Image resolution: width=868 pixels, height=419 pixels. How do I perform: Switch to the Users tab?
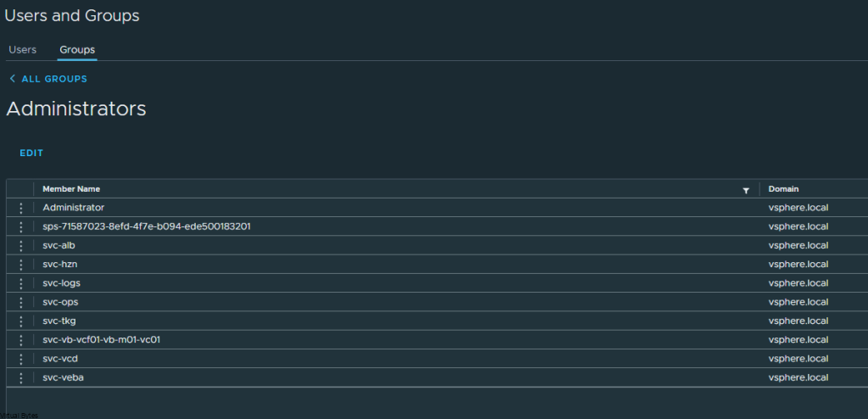[23, 50]
